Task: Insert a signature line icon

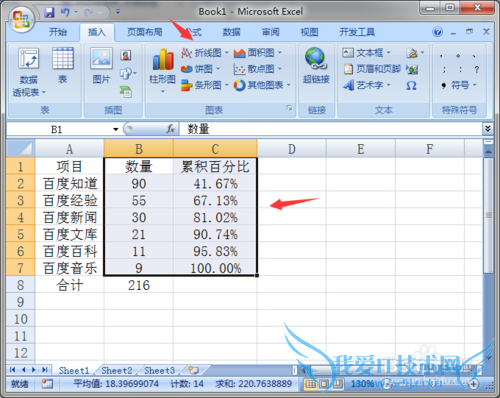Action: tap(415, 53)
